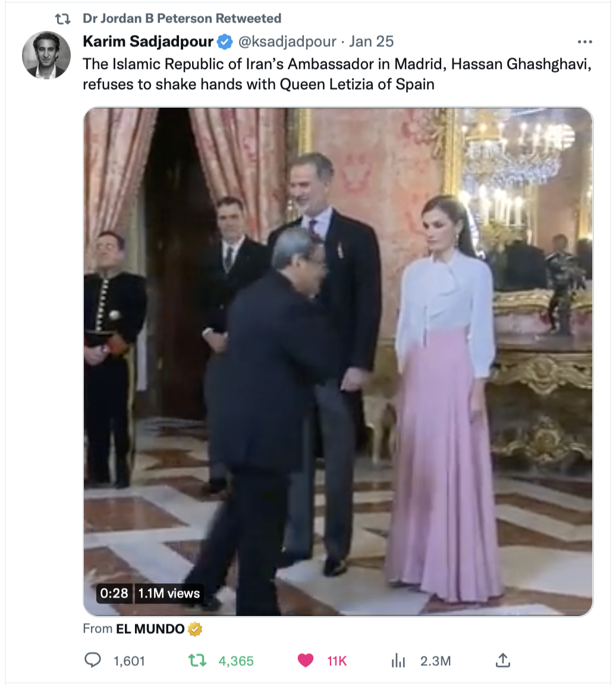Retweet using the green arrows icon
This screenshot has height=685, width=616.
click(x=197, y=660)
